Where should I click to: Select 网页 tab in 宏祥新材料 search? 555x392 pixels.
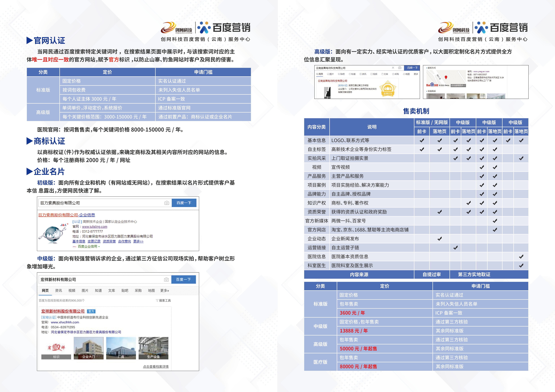(45, 291)
